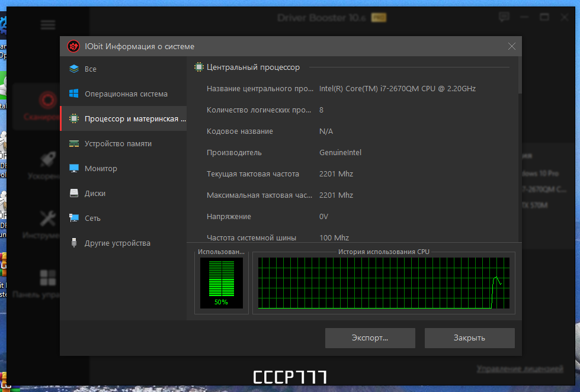The height and width of the screenshot is (392, 580).
Task: Click the Частота системной шины label
Action: point(251,238)
